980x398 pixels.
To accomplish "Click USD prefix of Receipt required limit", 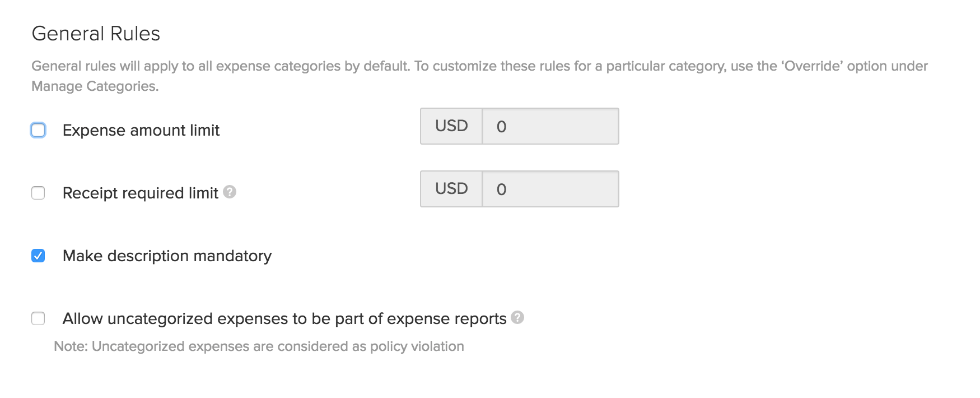I will 451,189.
